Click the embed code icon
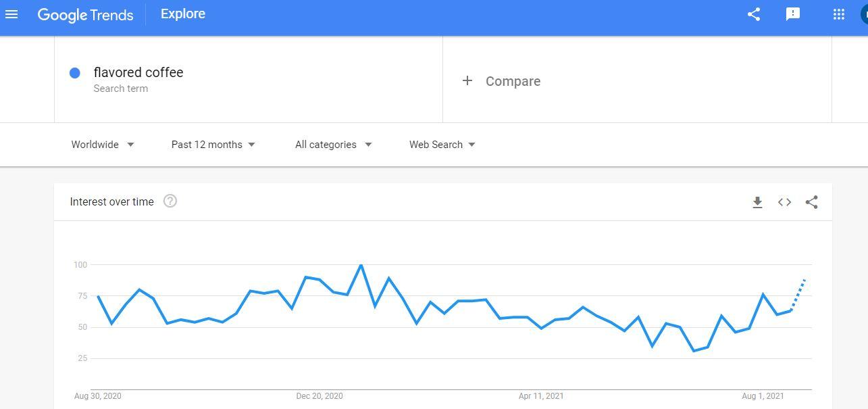The image size is (868, 409). coord(784,202)
